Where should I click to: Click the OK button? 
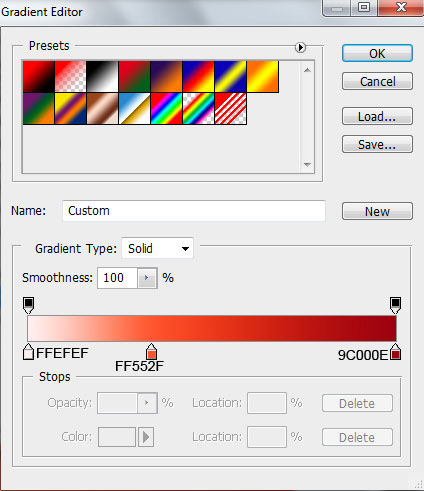pos(377,53)
